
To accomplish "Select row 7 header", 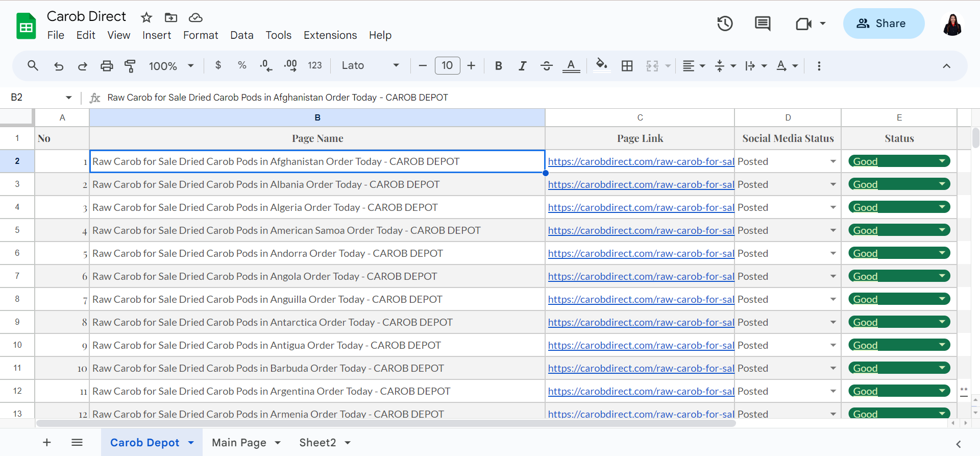I will coord(17,276).
